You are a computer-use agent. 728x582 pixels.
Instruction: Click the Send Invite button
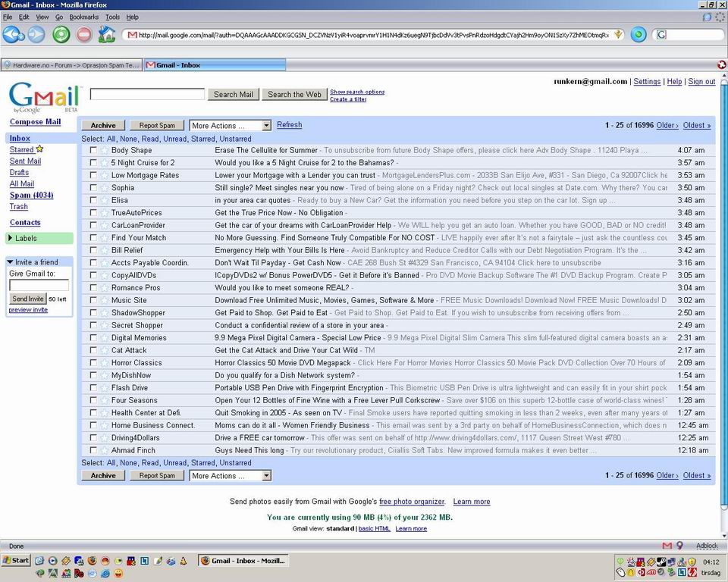28,299
